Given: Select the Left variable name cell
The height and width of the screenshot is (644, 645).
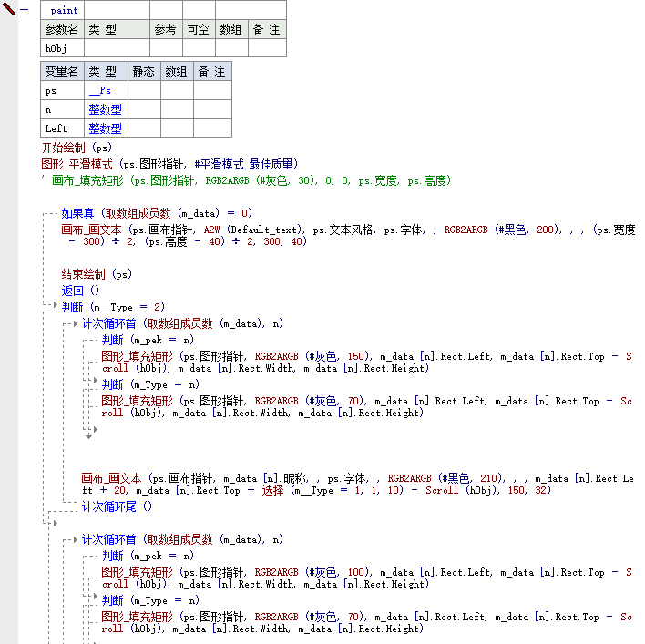Looking at the screenshot, I should pos(62,128).
